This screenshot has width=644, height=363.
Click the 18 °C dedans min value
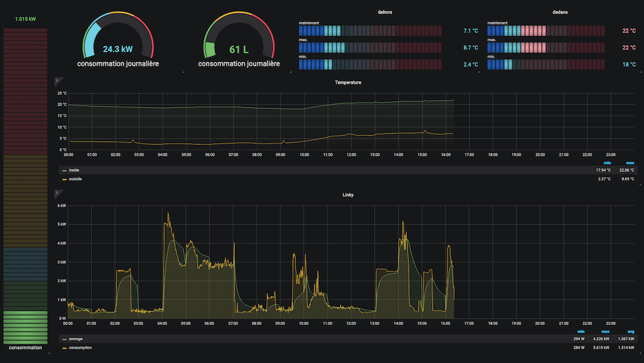coord(629,64)
